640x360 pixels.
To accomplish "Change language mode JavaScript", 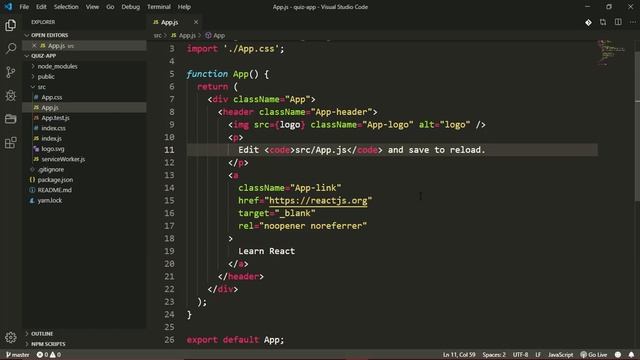I will [560, 355].
